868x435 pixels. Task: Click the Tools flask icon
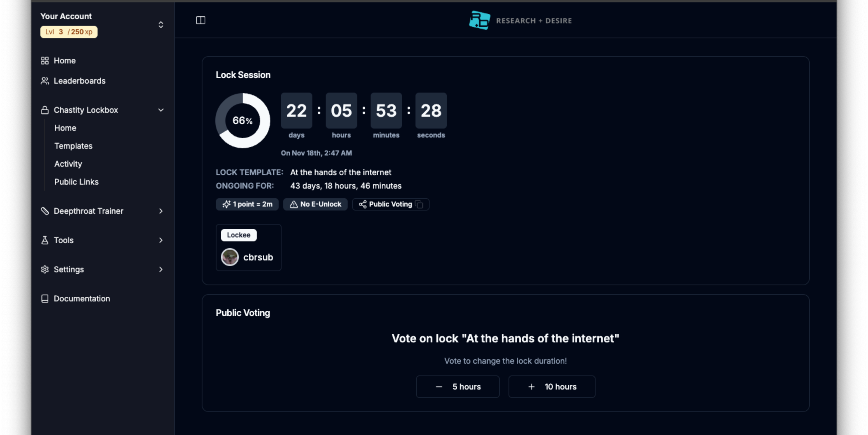(45, 240)
